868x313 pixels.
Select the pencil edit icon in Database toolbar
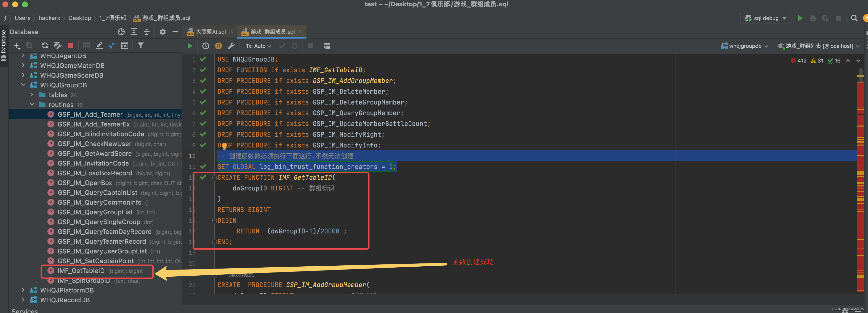coord(99,45)
